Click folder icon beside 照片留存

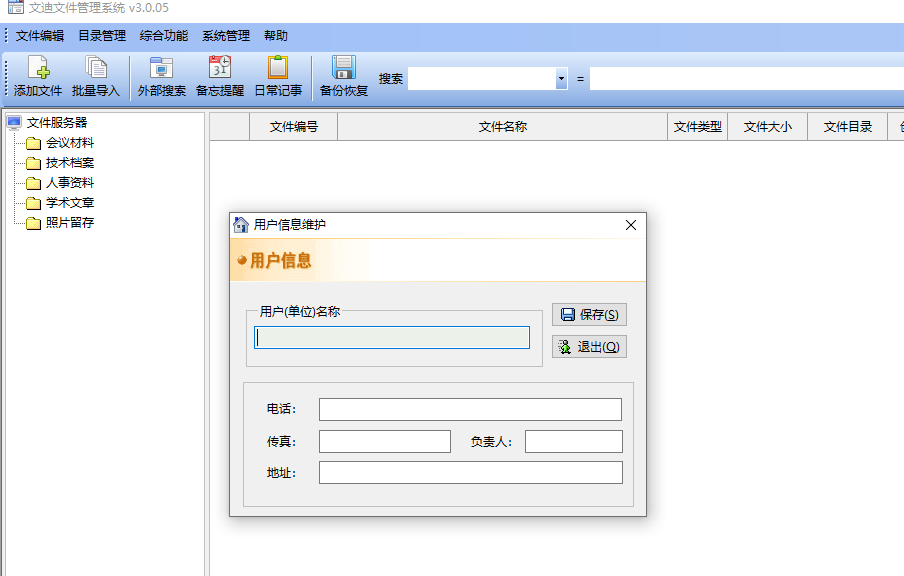[x=33, y=223]
